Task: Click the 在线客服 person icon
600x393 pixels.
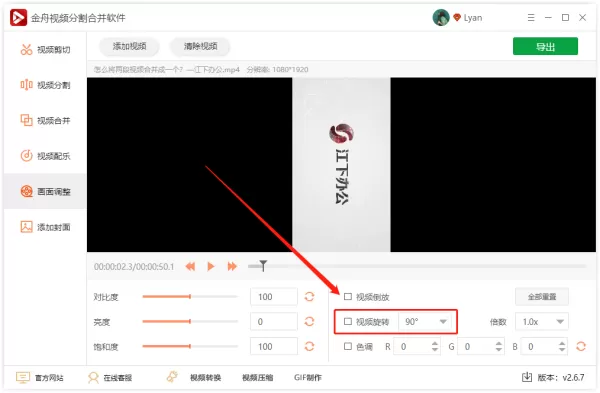Action: 93,378
